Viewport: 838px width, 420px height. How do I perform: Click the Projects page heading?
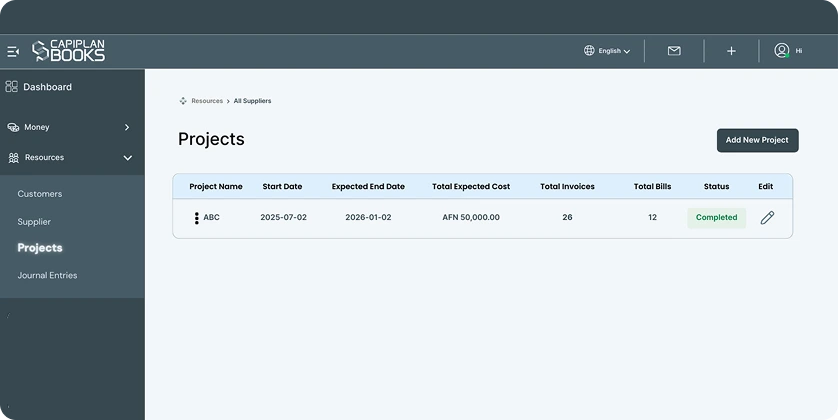point(211,139)
